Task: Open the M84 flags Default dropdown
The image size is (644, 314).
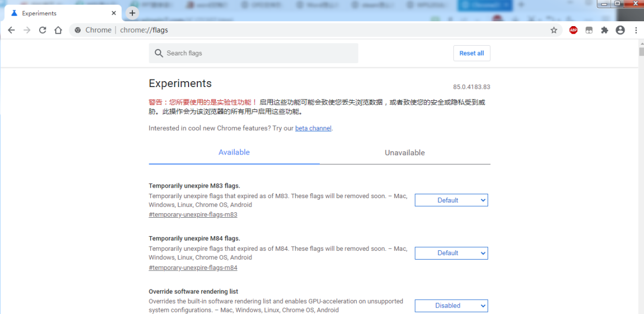Action: click(x=451, y=253)
